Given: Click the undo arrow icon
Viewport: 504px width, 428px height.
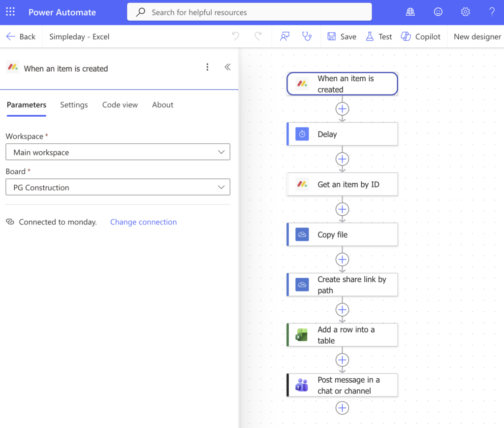Looking at the screenshot, I should click(x=236, y=36).
